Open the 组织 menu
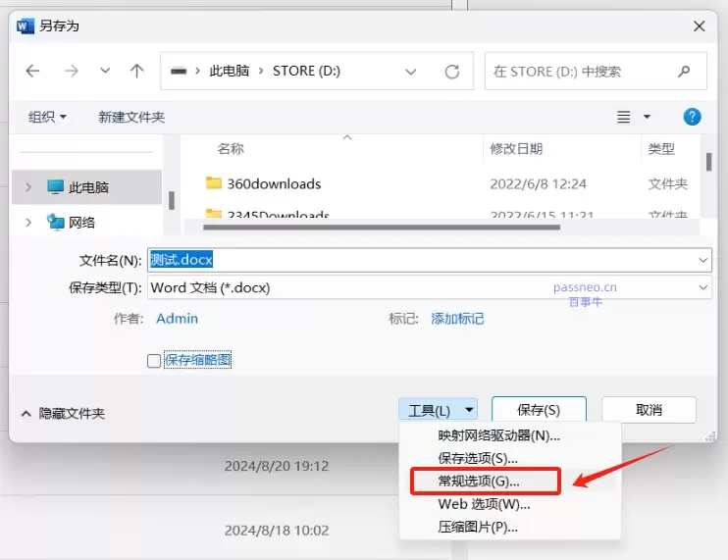728x560 pixels. coord(47,117)
